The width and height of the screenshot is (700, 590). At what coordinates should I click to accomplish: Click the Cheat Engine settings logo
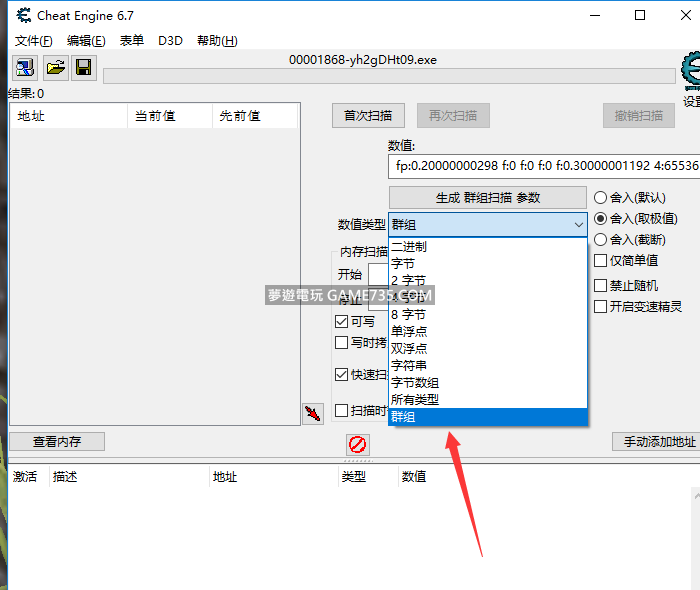coord(691,72)
